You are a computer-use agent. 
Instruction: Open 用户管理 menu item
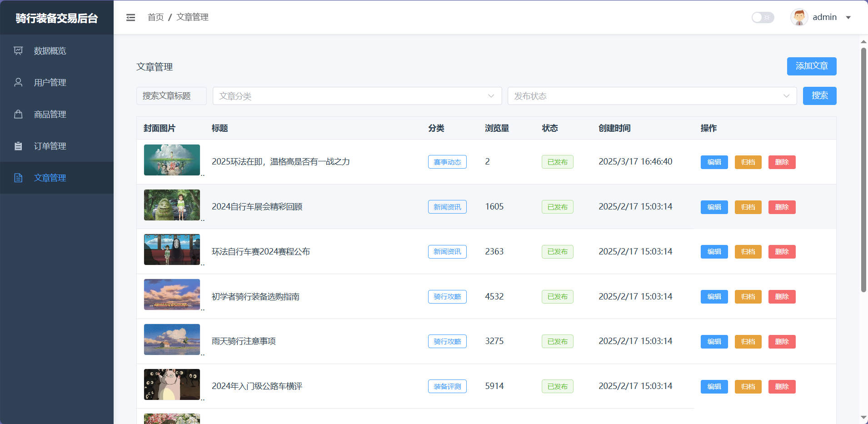57,82
